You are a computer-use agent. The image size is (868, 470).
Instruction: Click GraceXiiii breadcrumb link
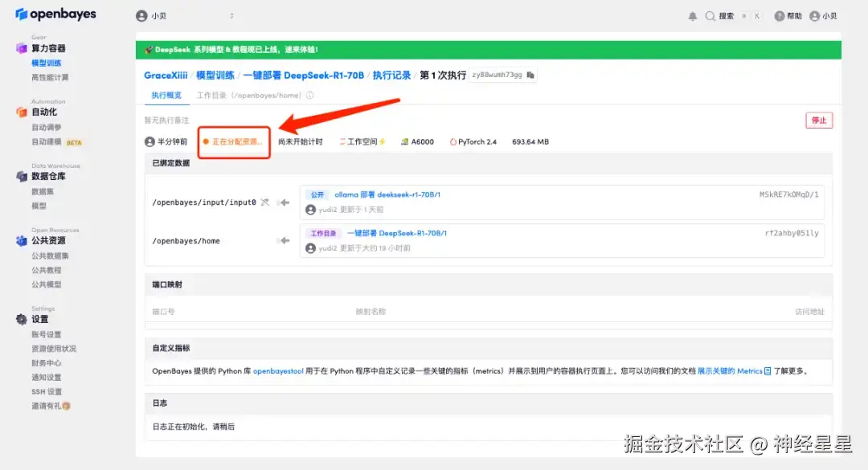click(x=166, y=76)
